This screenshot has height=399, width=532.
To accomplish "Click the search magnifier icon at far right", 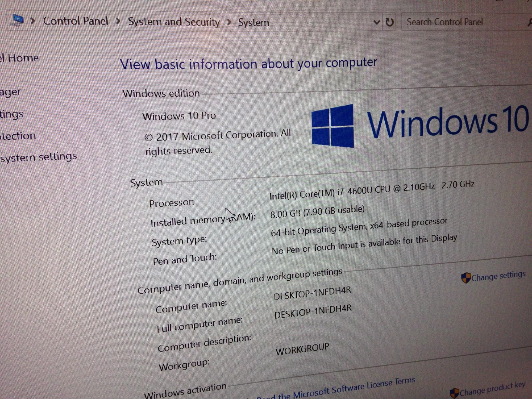I will (529, 23).
